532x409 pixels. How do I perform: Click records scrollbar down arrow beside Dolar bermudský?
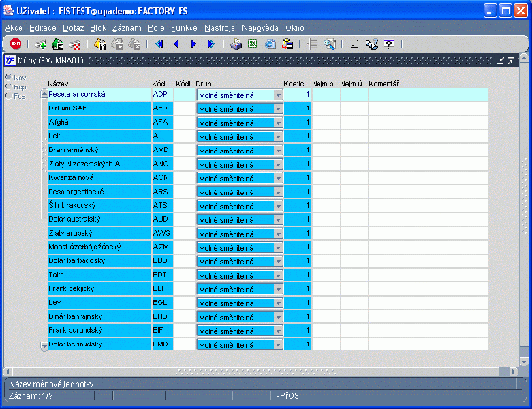click(x=44, y=346)
